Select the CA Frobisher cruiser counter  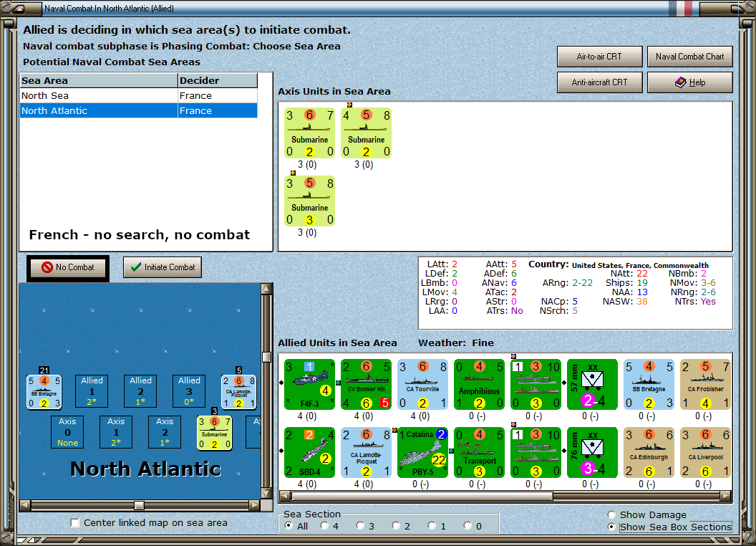705,384
